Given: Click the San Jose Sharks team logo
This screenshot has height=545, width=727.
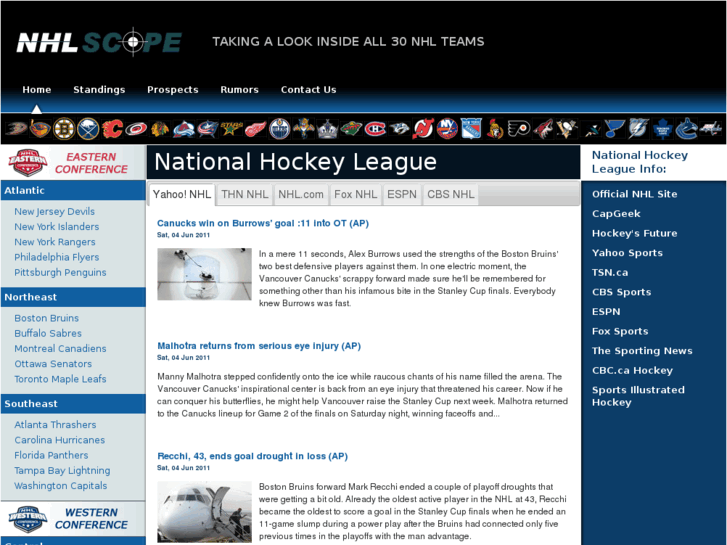Looking at the screenshot, I should coord(591,128).
